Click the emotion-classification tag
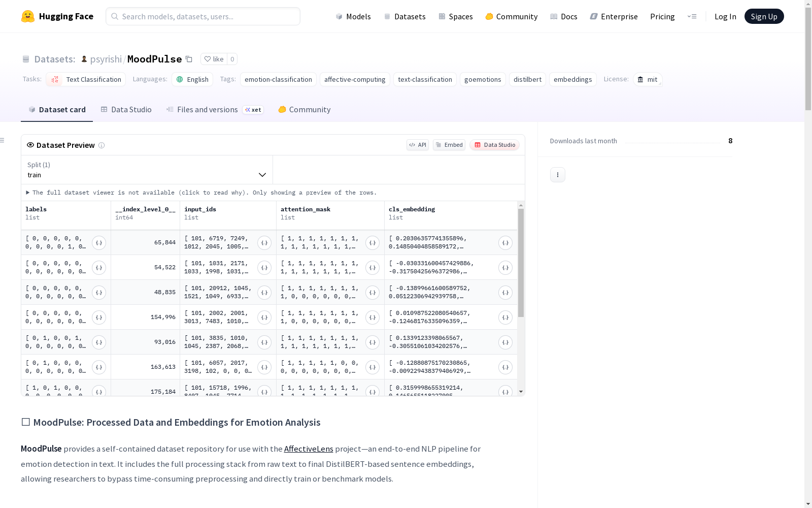 pyautogui.click(x=278, y=79)
